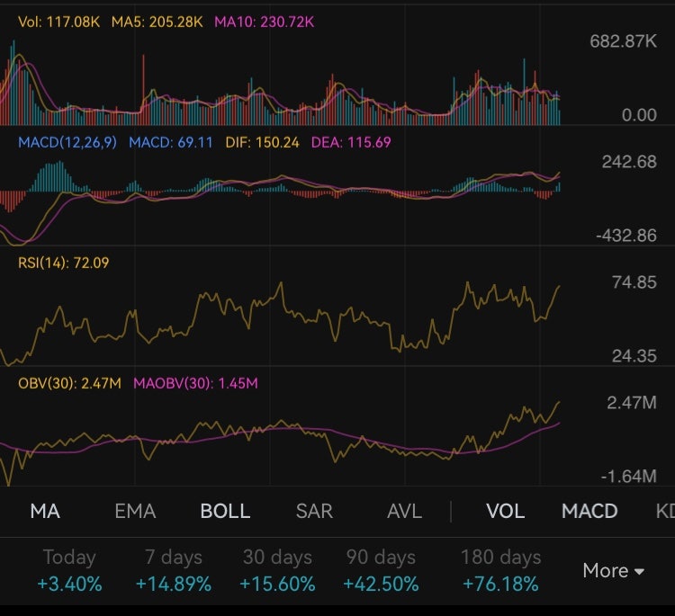Select the 30 days performance +15.60%
Image resolution: width=675 pixels, height=616 pixels.
point(277,570)
